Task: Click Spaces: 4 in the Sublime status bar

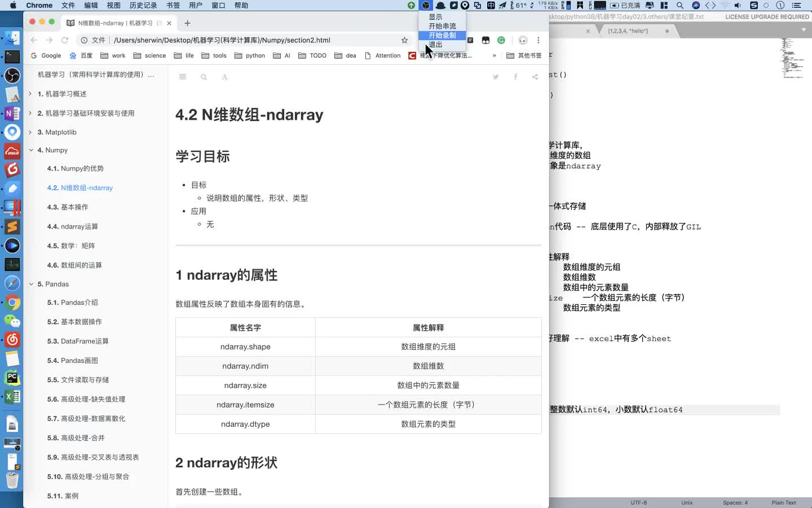Action: 735,502
